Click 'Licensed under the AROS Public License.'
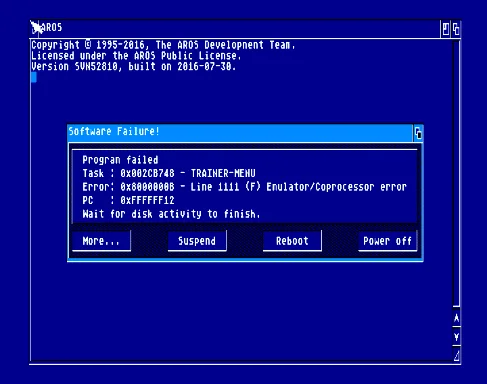 point(136,56)
